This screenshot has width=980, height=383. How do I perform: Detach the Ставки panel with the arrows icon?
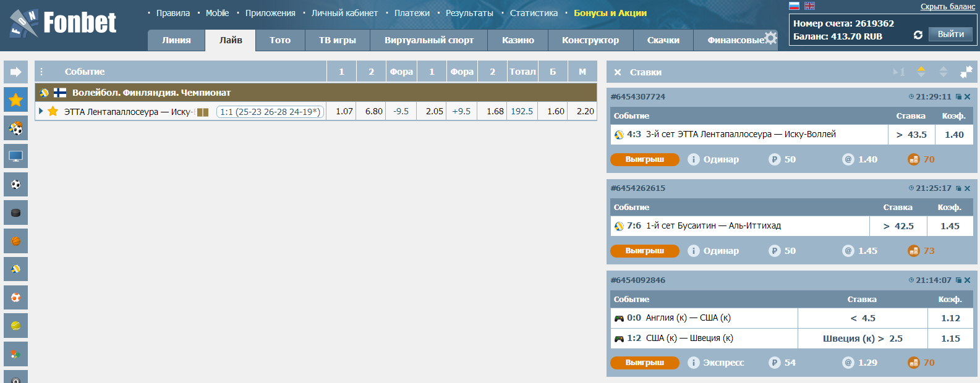(x=966, y=72)
